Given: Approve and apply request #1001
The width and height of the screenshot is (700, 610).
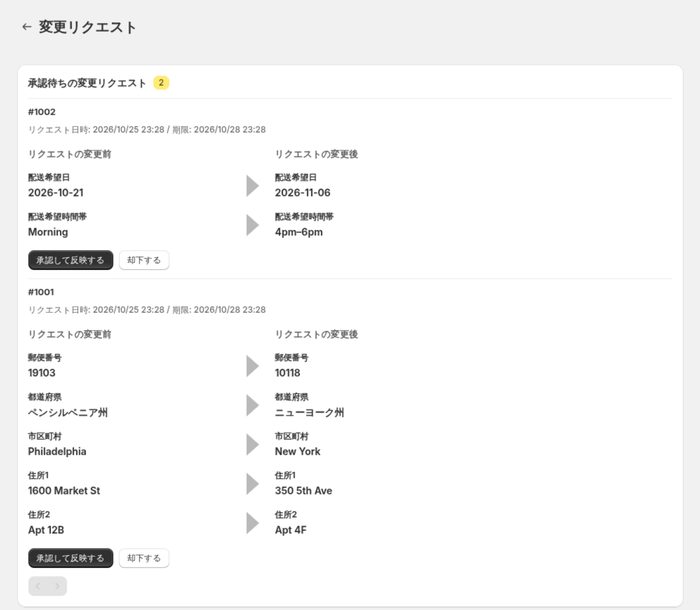Looking at the screenshot, I should coord(70,558).
